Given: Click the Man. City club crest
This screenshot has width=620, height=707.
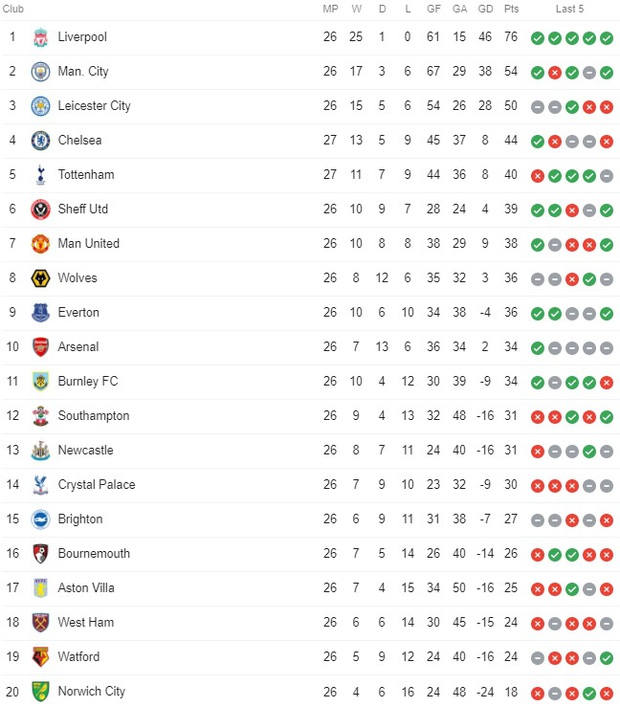Looking at the screenshot, I should tap(41, 72).
